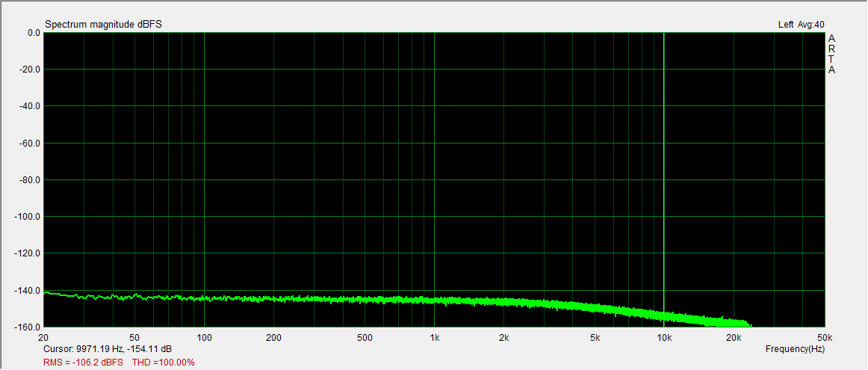Screen dimensions: 868x370
Task: Click the 1k frequency axis label
Action: click(x=434, y=337)
